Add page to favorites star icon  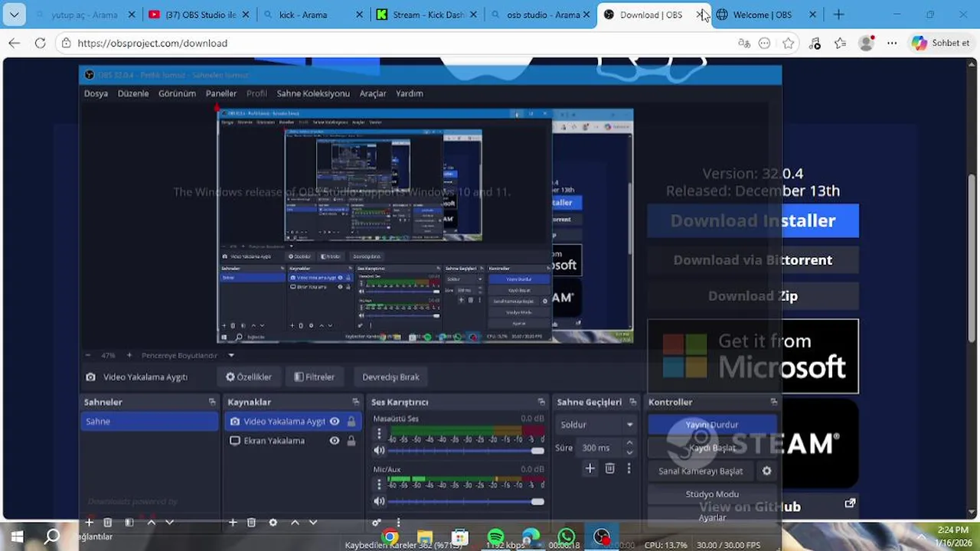coord(788,43)
